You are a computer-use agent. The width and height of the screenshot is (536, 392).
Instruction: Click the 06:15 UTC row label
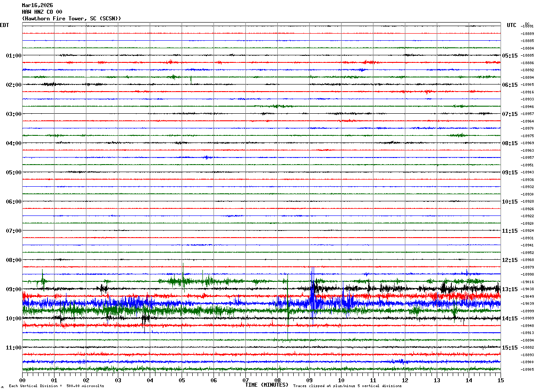510,85
